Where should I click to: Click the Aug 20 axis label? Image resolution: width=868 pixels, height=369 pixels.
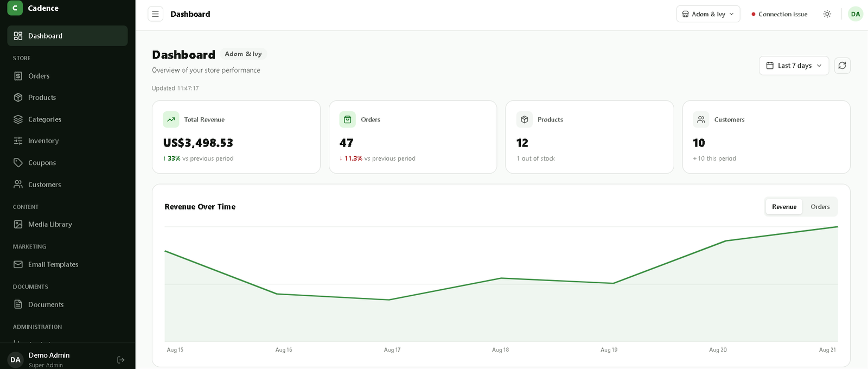coord(718,350)
